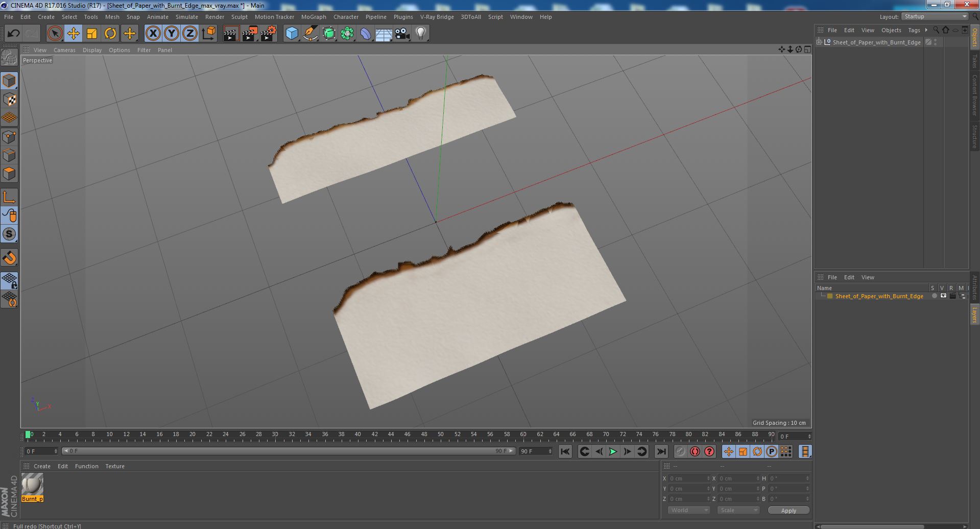Click the Apply button
The height and width of the screenshot is (529, 980).
[788, 510]
